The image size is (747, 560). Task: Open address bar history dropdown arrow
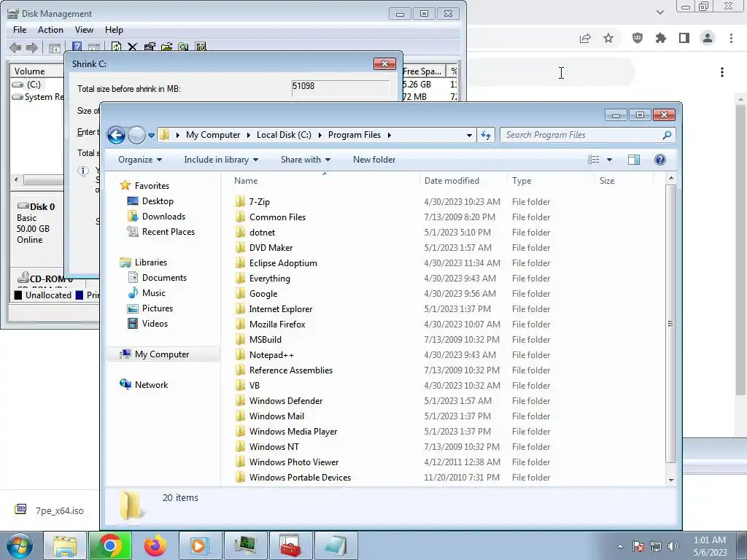[x=469, y=135]
